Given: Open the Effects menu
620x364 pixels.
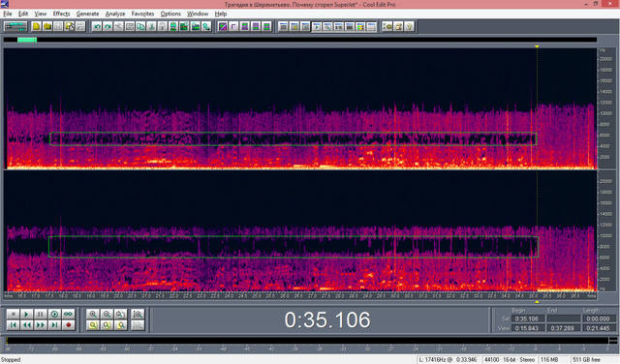Looking at the screenshot, I should (61, 14).
